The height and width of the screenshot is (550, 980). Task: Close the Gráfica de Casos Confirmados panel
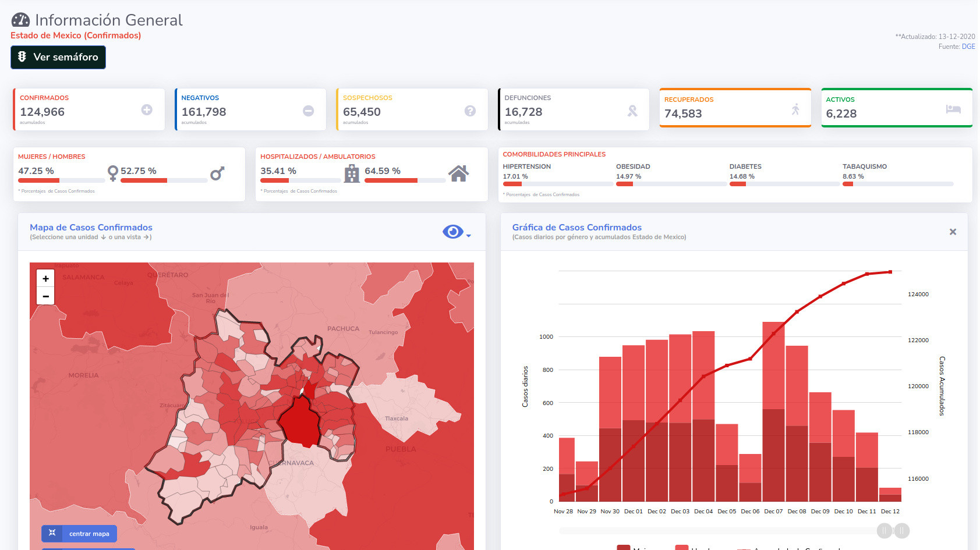[x=953, y=232]
